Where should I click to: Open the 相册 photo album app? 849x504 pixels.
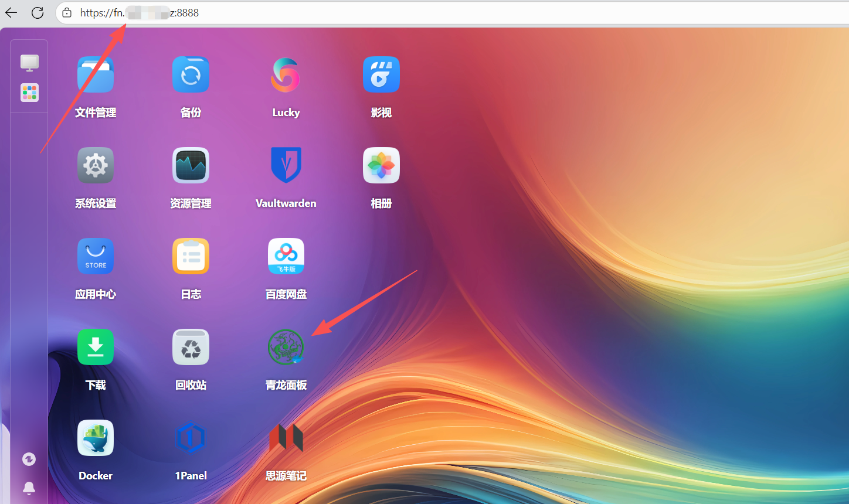(381, 165)
